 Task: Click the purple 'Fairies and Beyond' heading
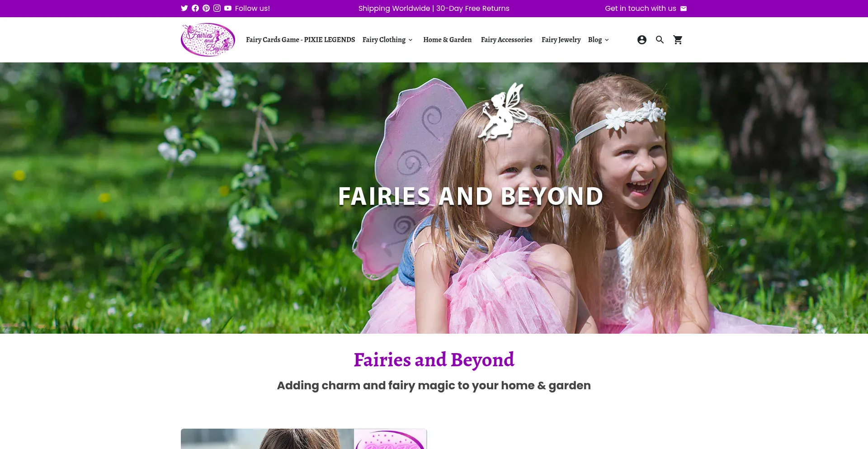coord(434,360)
